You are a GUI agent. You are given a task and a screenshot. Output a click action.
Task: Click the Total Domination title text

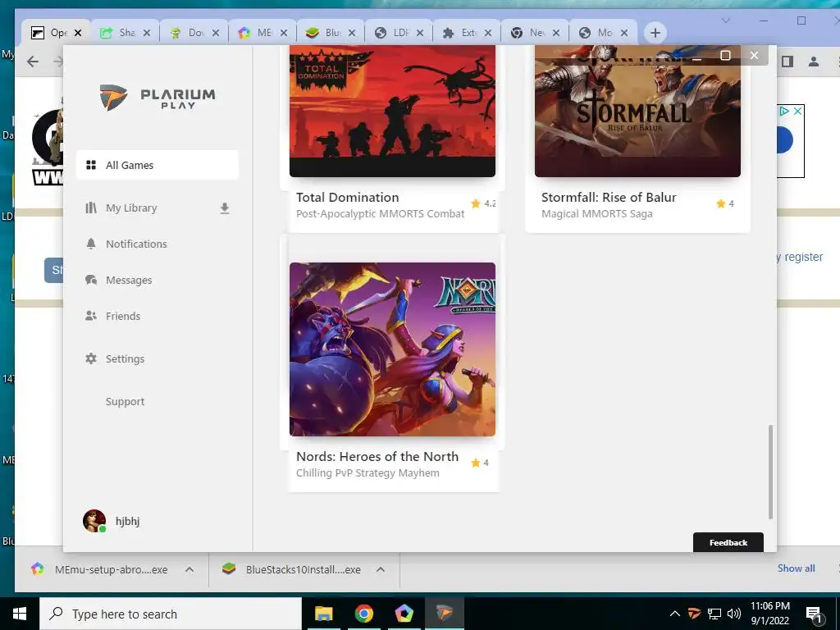(347, 197)
